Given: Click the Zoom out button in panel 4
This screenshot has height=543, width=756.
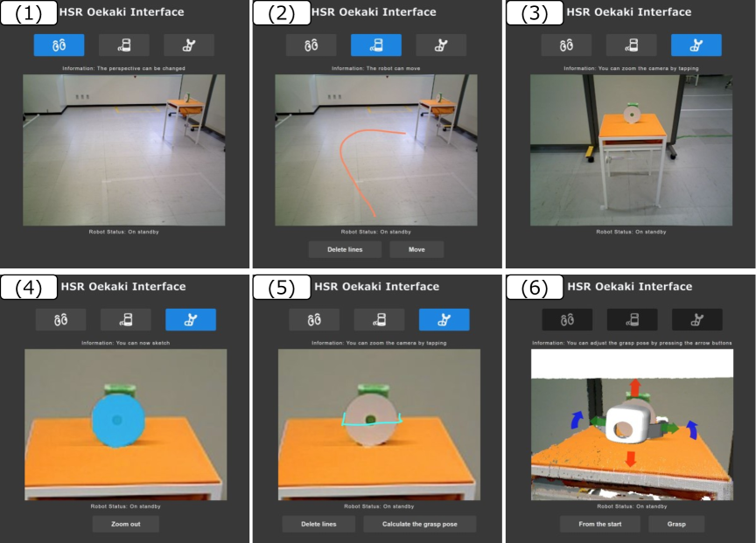Looking at the screenshot, I should tap(126, 525).
